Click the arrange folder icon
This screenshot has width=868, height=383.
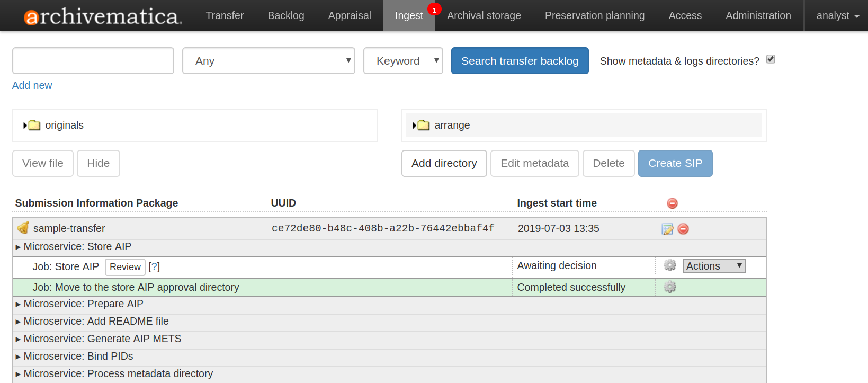424,126
